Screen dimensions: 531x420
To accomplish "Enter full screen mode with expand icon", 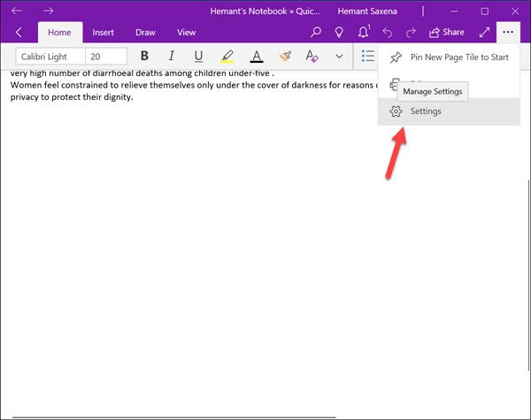I will (485, 32).
